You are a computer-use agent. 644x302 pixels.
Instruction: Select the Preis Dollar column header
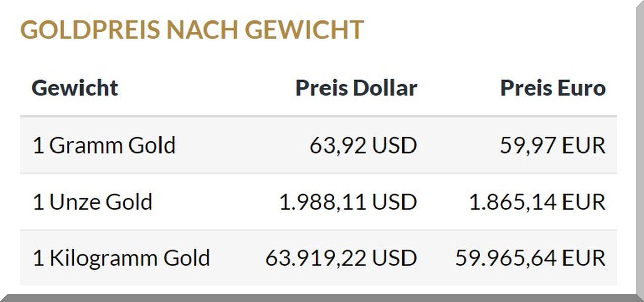[356, 88]
